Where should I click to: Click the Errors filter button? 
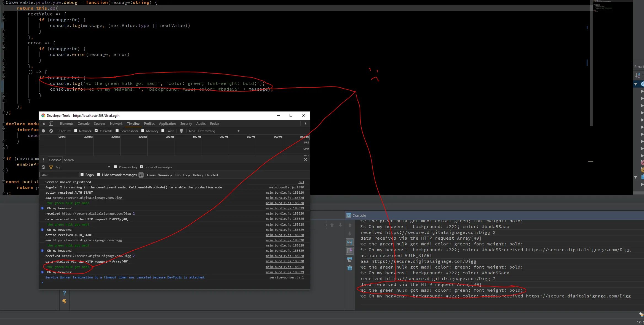(x=151, y=175)
